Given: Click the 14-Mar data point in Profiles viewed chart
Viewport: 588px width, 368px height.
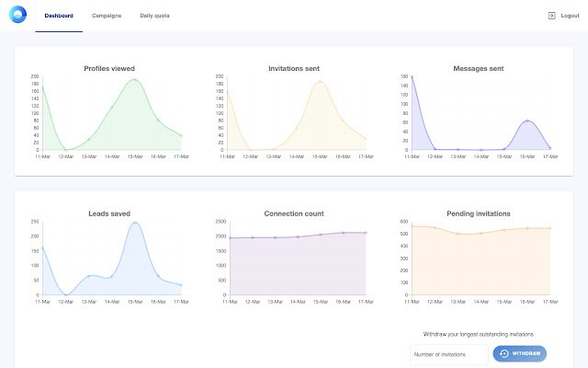Looking at the screenshot, I should pyautogui.click(x=112, y=107).
